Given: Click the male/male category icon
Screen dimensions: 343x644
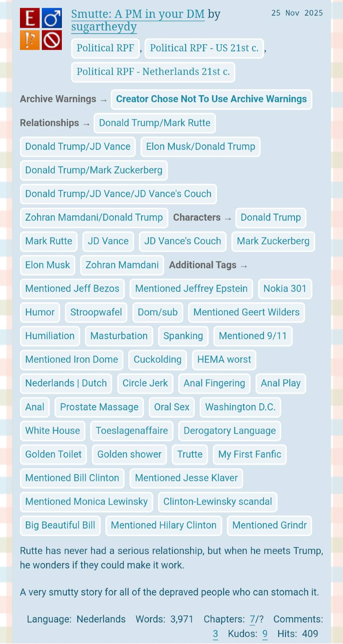Looking at the screenshot, I should tap(52, 18).
